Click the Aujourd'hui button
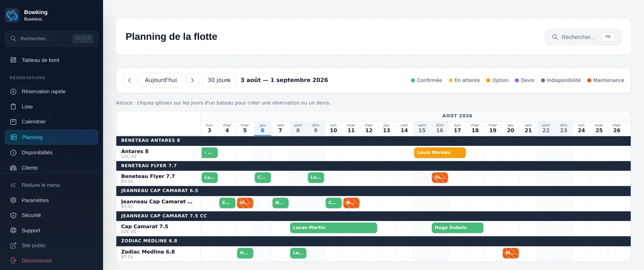This screenshot has width=644, height=270. pyautogui.click(x=161, y=80)
